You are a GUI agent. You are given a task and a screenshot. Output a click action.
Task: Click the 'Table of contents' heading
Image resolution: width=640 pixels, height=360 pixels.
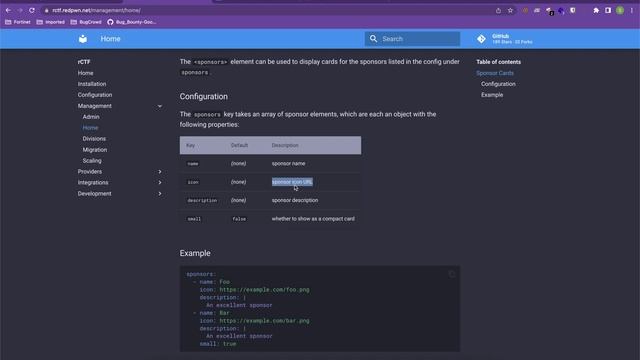coord(498,62)
